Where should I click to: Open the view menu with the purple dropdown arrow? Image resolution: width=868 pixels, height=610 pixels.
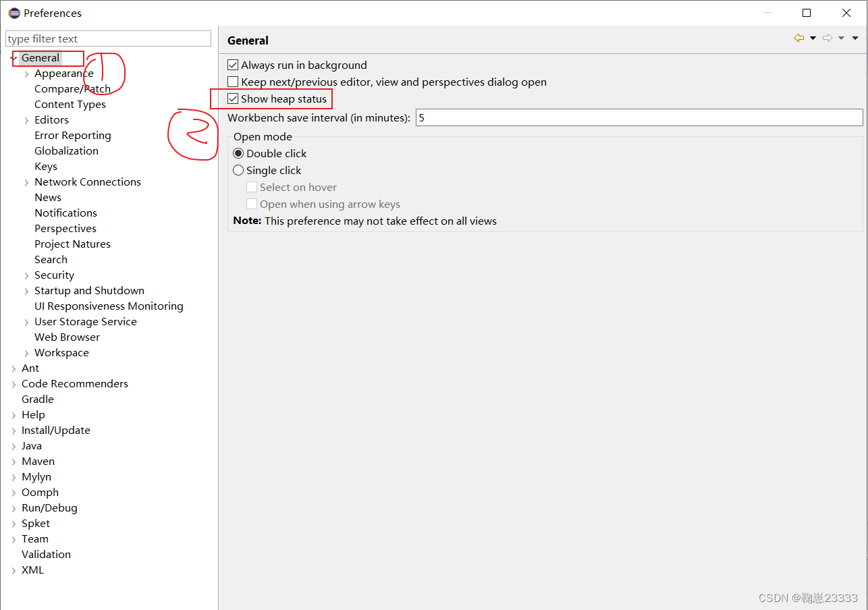coord(855,38)
